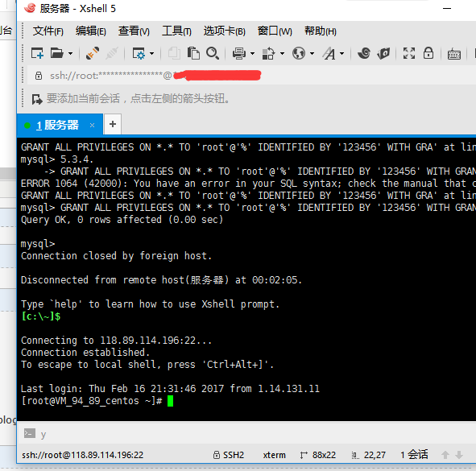The image size is (476, 471).
Task: Select the 1 服务器 session tab
Action: [60, 125]
